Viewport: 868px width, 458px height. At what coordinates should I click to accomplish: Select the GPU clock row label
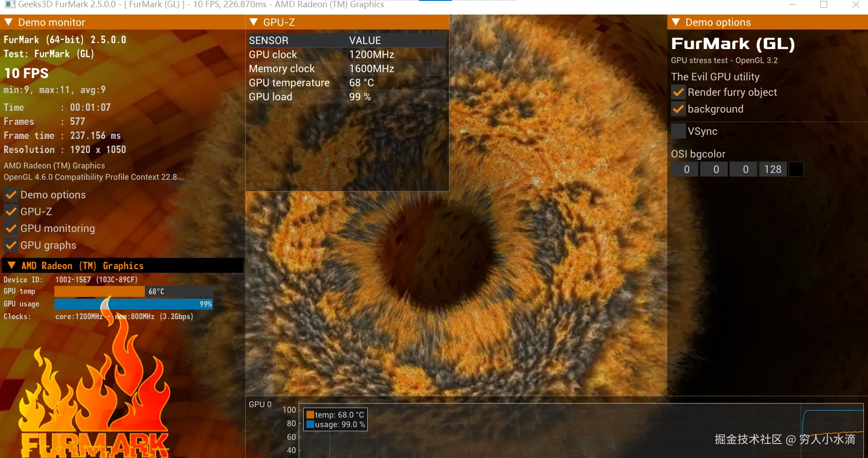pos(273,54)
